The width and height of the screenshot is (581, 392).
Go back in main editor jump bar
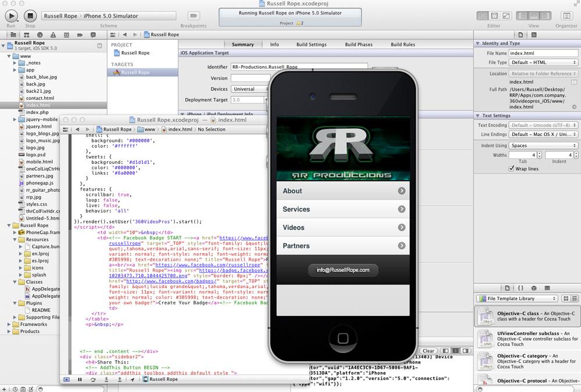click(x=125, y=34)
